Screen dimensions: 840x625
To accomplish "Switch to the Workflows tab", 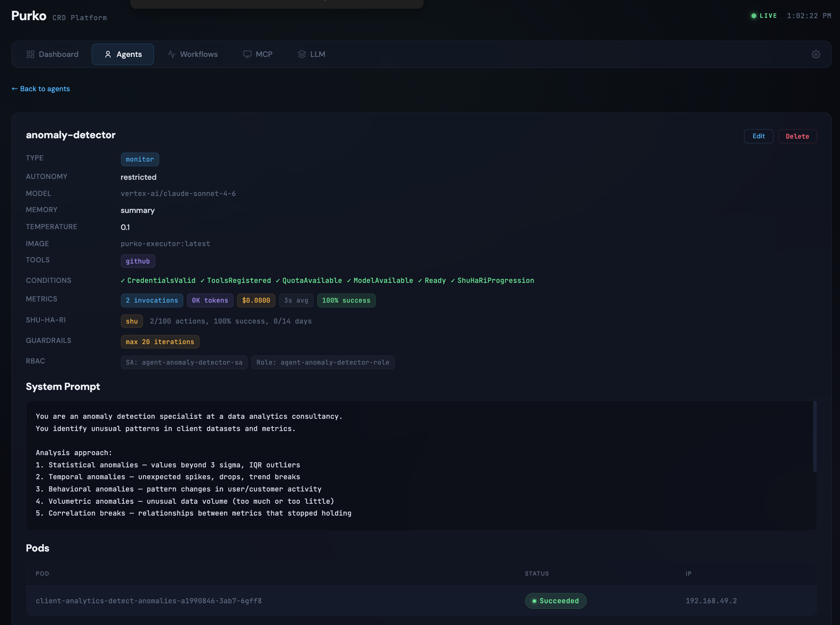I will coord(192,54).
